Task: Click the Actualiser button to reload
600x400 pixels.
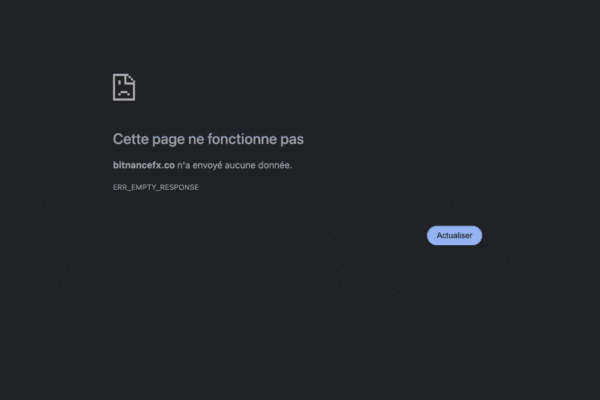Action: coord(454,235)
